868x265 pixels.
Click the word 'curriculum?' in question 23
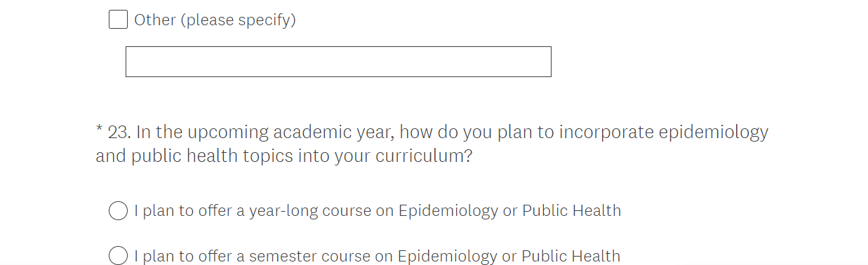point(424,156)
